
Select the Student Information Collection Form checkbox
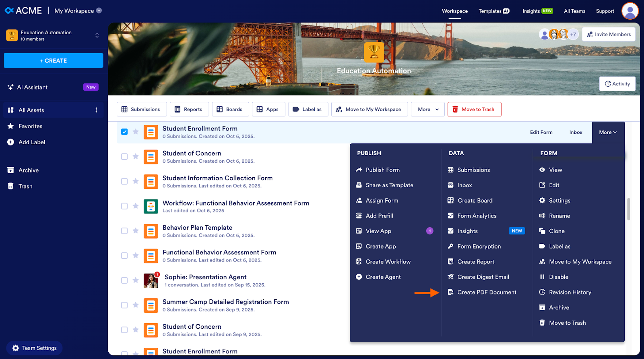[124, 181]
